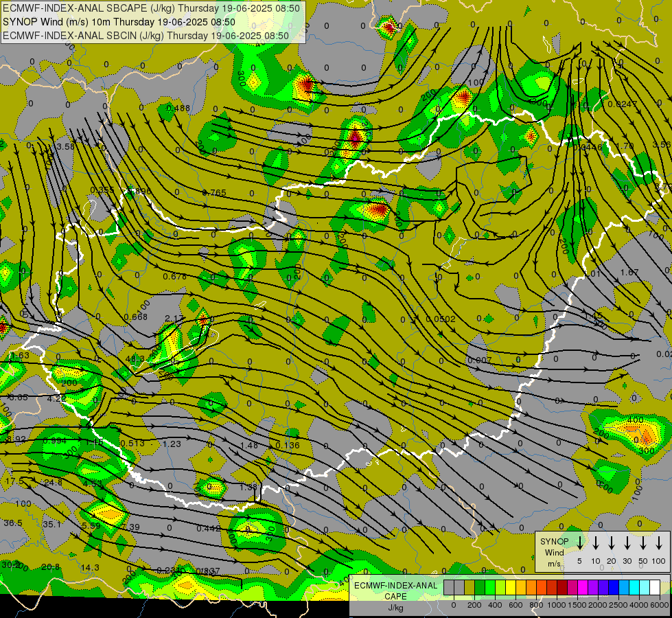Image resolution: width=672 pixels, height=618 pixels.
Task: Click the wind arrow above 50 in SYNOP legend
Action: pyautogui.click(x=643, y=543)
